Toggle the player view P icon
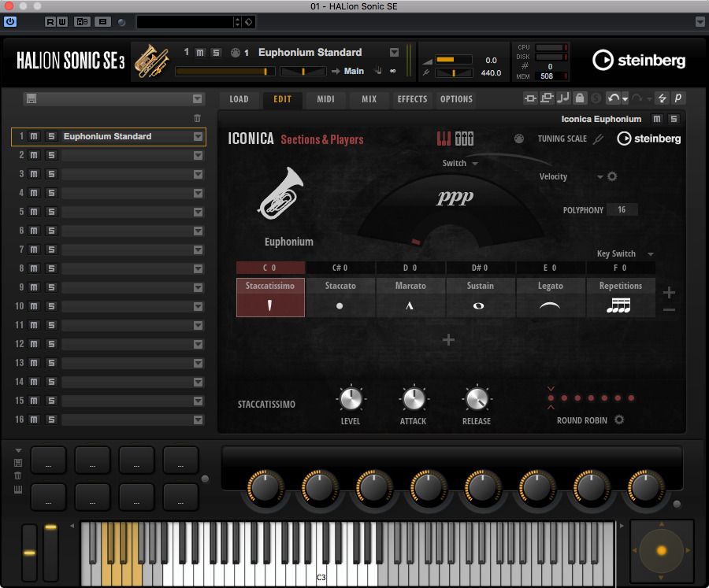Viewport: 709px width, 588px height. click(677, 98)
